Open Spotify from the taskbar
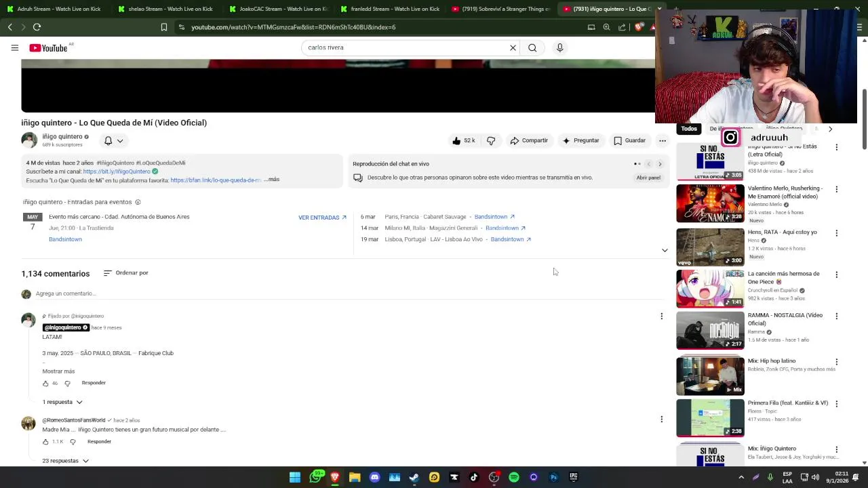 click(x=513, y=477)
